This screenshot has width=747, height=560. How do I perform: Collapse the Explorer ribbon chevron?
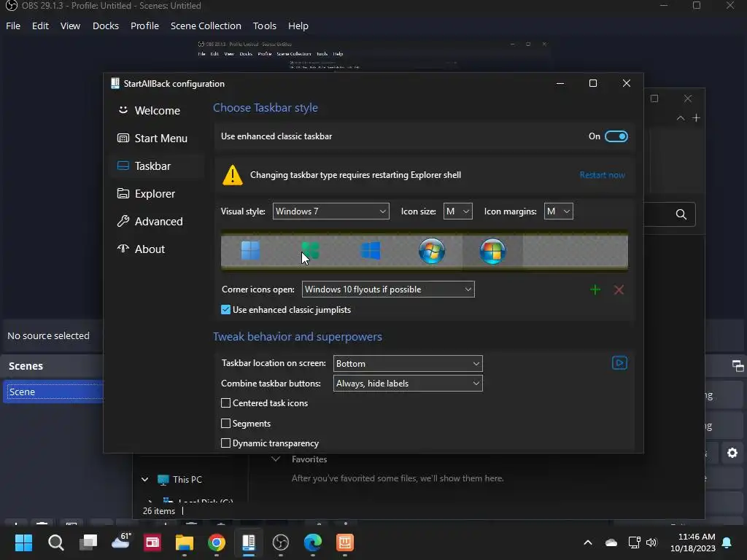pyautogui.click(x=681, y=117)
